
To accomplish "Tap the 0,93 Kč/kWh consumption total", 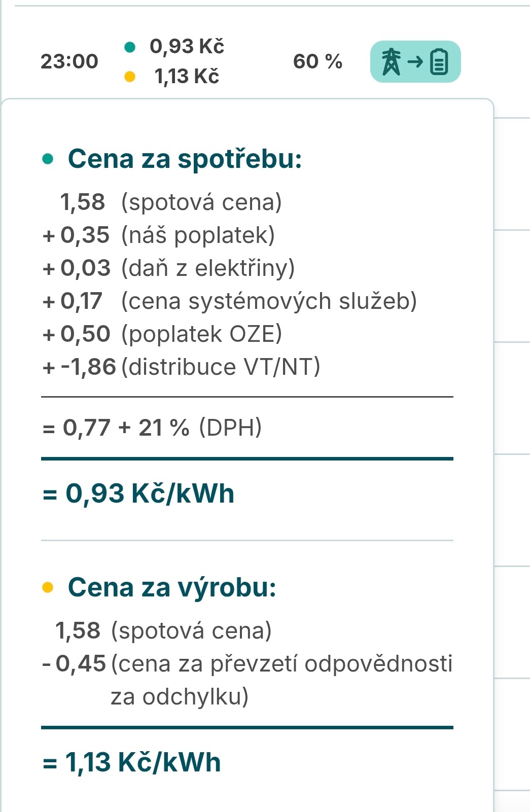I will (138, 493).
